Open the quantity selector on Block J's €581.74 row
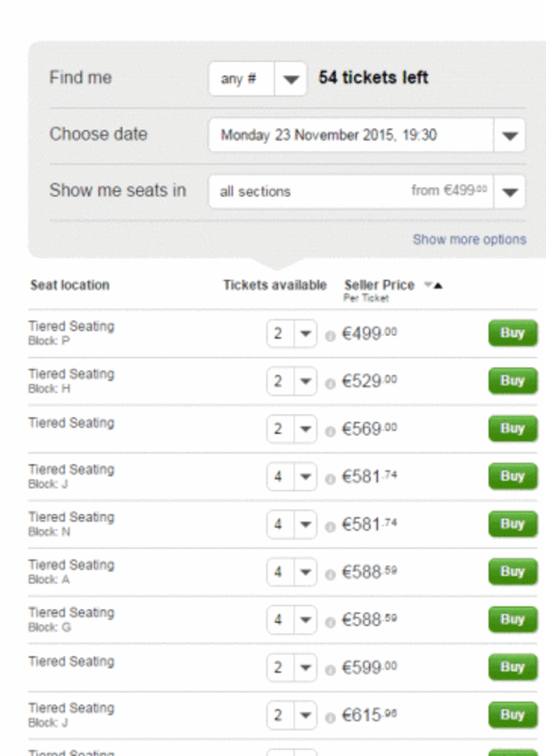 307,476
